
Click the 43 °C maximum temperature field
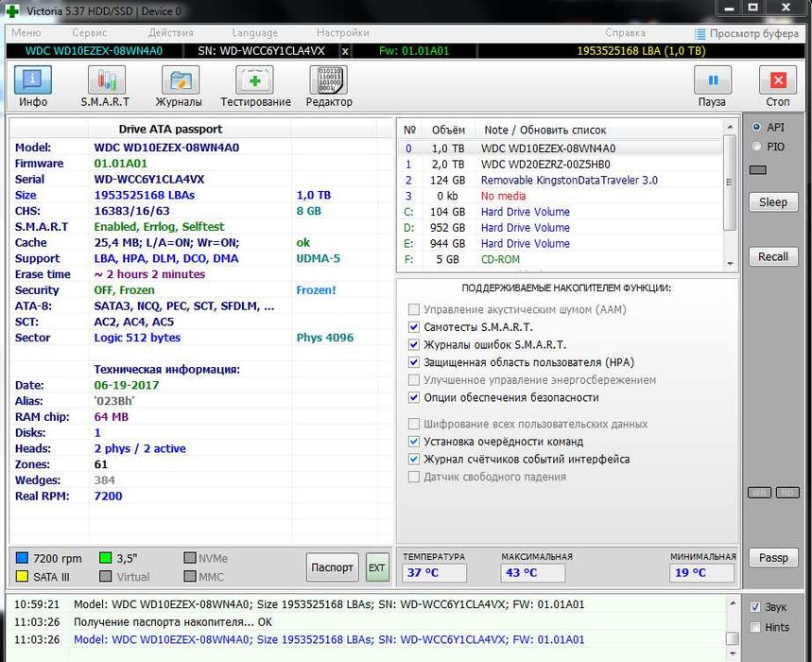(532, 572)
